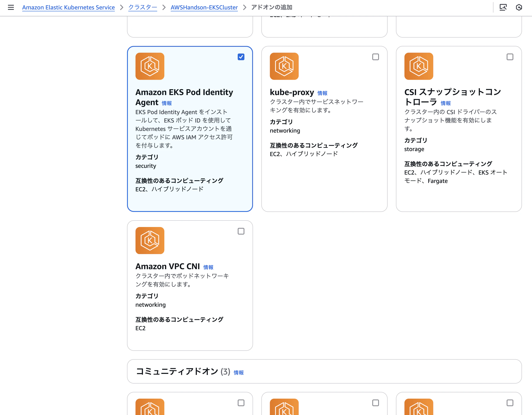532x415 pixels.
Task: Click the 'storage' category value
Action: [x=414, y=149]
